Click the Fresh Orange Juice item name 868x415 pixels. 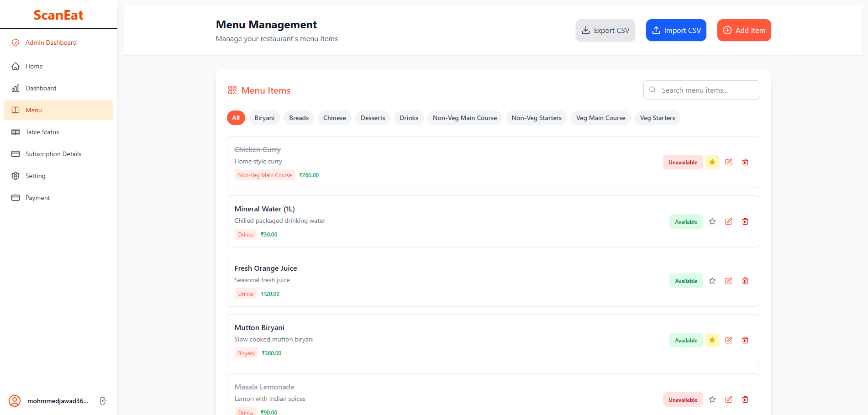pyautogui.click(x=266, y=268)
